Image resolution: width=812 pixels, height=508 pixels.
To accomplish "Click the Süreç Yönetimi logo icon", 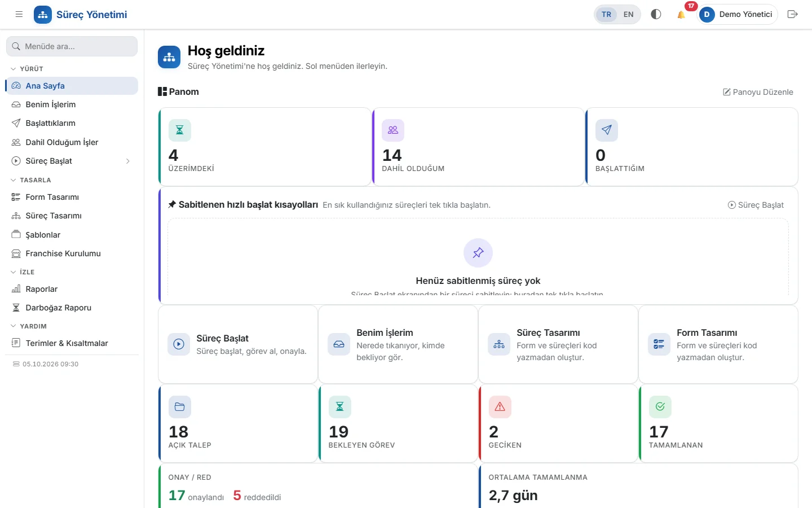I will [x=43, y=15].
